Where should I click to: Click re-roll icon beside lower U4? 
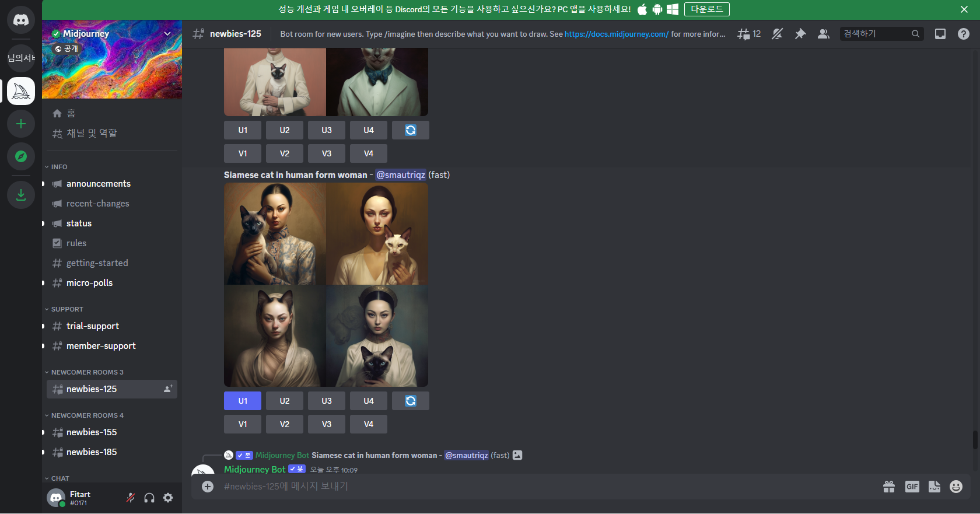pyautogui.click(x=411, y=401)
